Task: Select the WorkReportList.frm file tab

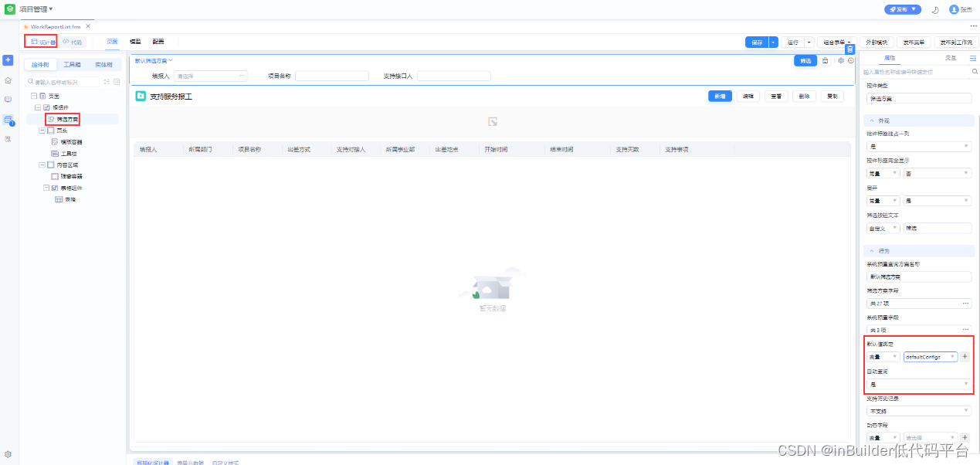Action: coord(55,27)
